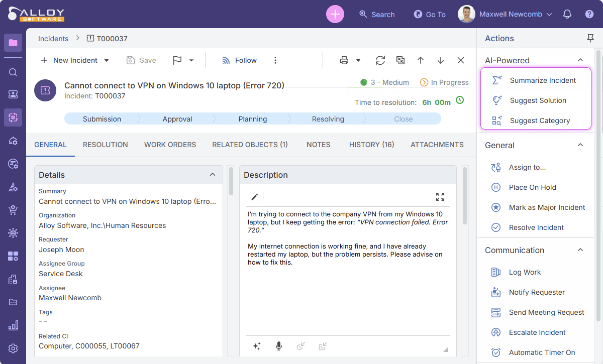Screen dimensions: 603x364
Task: Open the New Incident dropdown arrow
Action: point(107,61)
